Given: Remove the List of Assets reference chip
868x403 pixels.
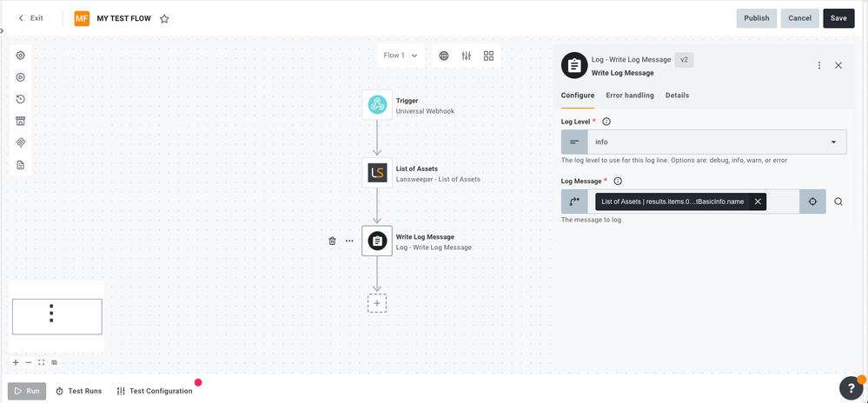Looking at the screenshot, I should tap(758, 201).
